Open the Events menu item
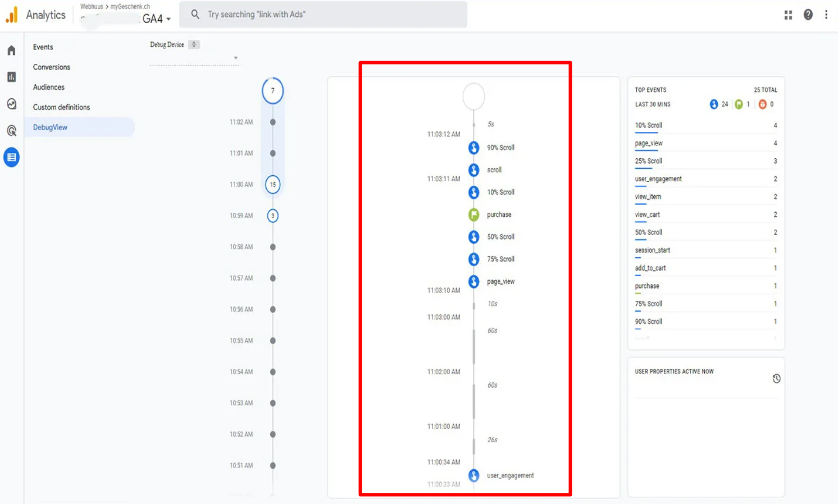Image resolution: width=838 pixels, height=504 pixels. click(43, 47)
